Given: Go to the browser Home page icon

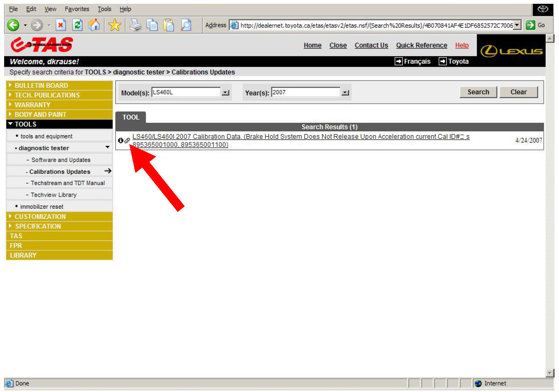Looking at the screenshot, I should pyautogui.click(x=94, y=25).
